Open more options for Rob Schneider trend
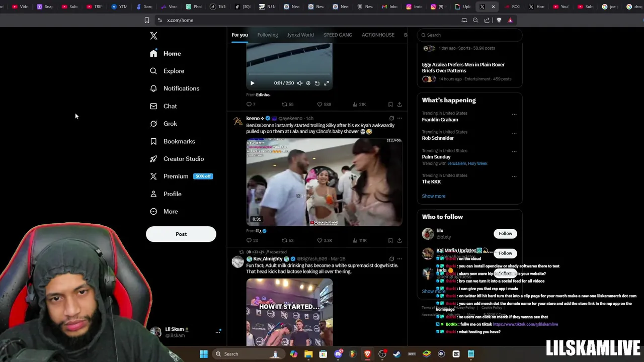Screen dimensions: 644x362 (x=514, y=133)
